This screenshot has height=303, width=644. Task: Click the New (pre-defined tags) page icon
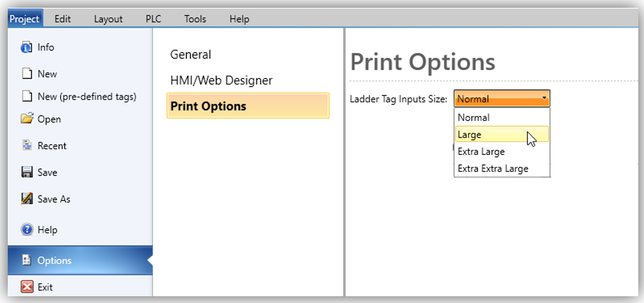click(27, 96)
